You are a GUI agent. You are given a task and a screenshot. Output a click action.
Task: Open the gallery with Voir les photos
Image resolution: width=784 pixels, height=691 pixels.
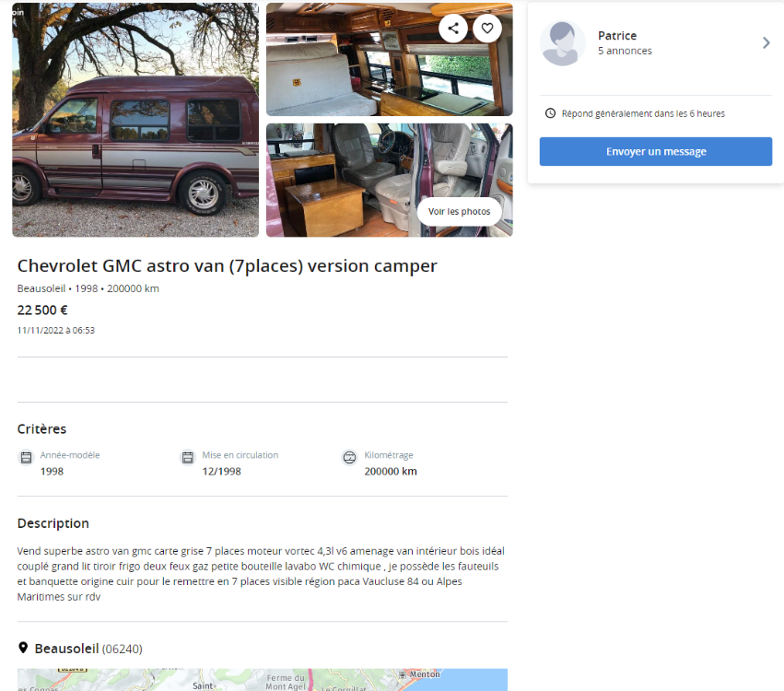pos(459,212)
